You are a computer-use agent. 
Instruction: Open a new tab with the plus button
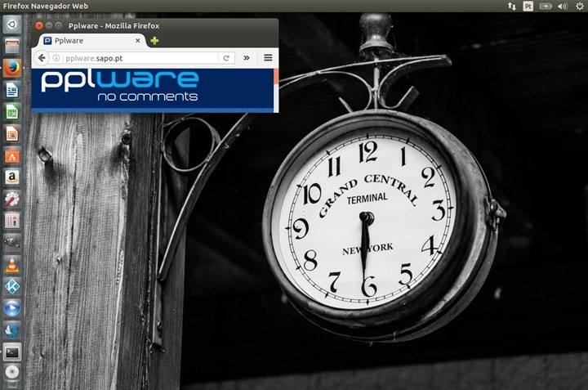(154, 41)
